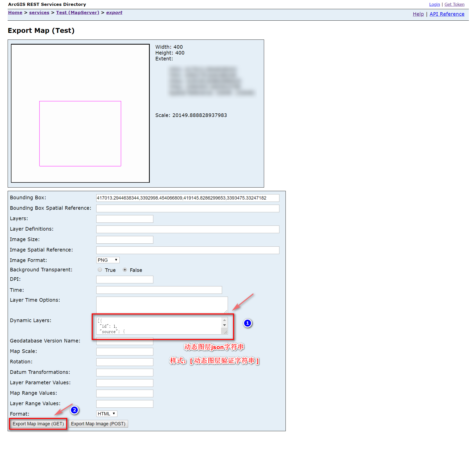Focus the Rotation input field
The image size is (476, 462).
point(125,362)
